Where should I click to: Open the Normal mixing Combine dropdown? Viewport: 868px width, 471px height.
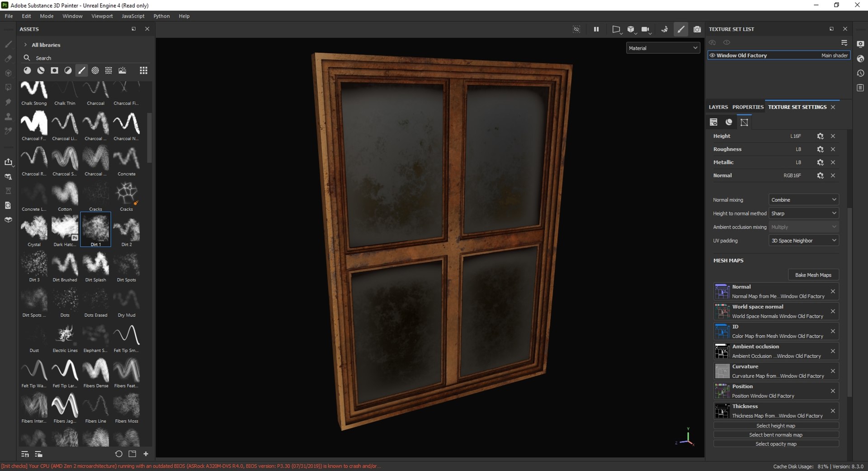click(x=804, y=200)
